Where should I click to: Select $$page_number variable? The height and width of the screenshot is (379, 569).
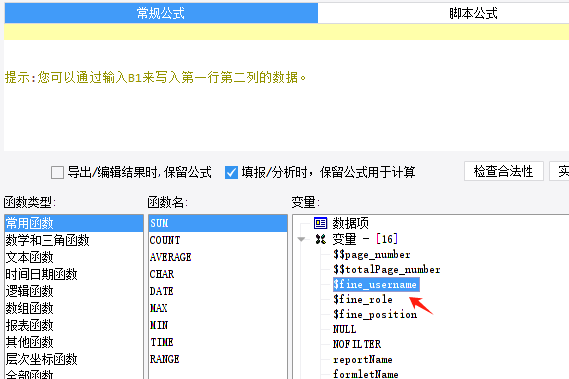click(x=372, y=254)
